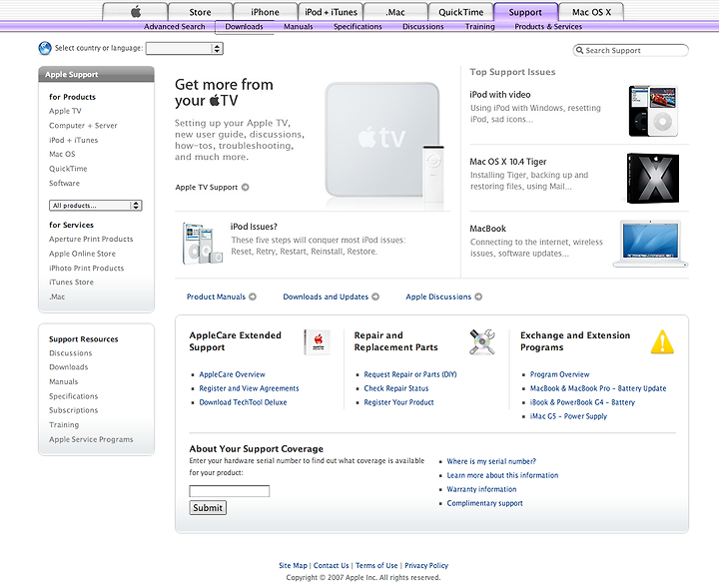Open Site Map footer link
Screen dimensions: 719x588
point(293,566)
